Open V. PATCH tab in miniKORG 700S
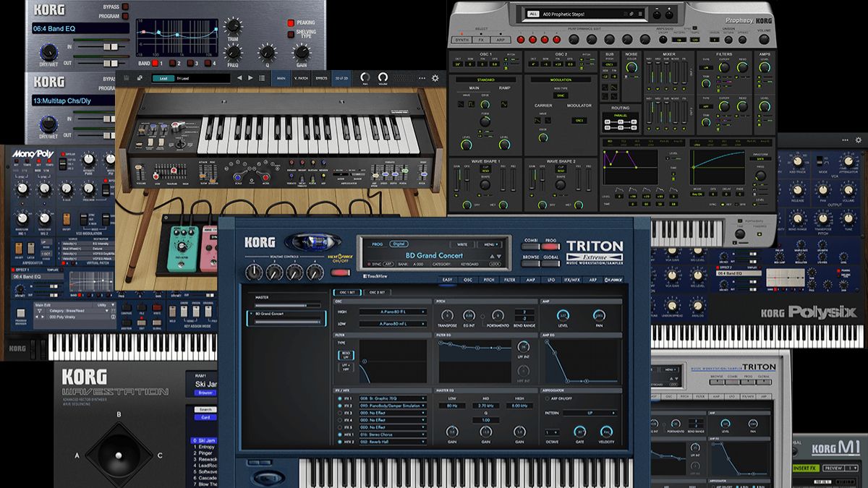 tap(299, 78)
